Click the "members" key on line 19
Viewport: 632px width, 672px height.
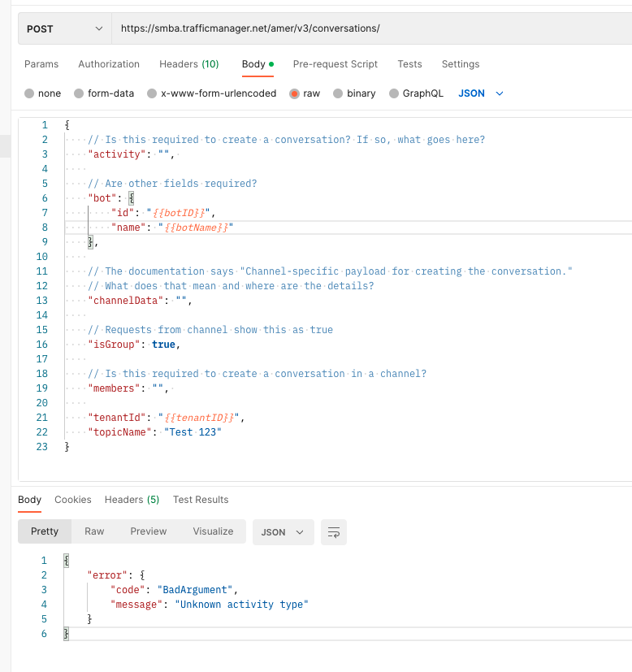click(114, 388)
